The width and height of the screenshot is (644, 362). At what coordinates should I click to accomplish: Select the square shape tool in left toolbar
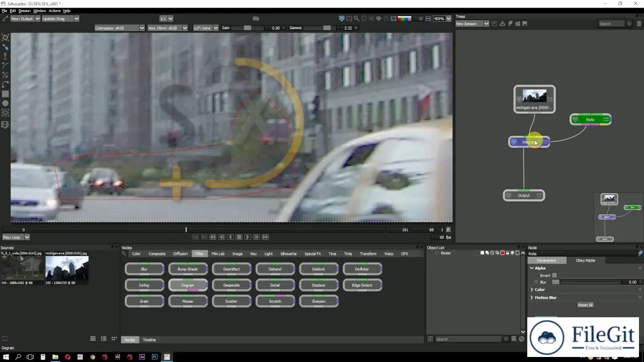tap(6, 94)
